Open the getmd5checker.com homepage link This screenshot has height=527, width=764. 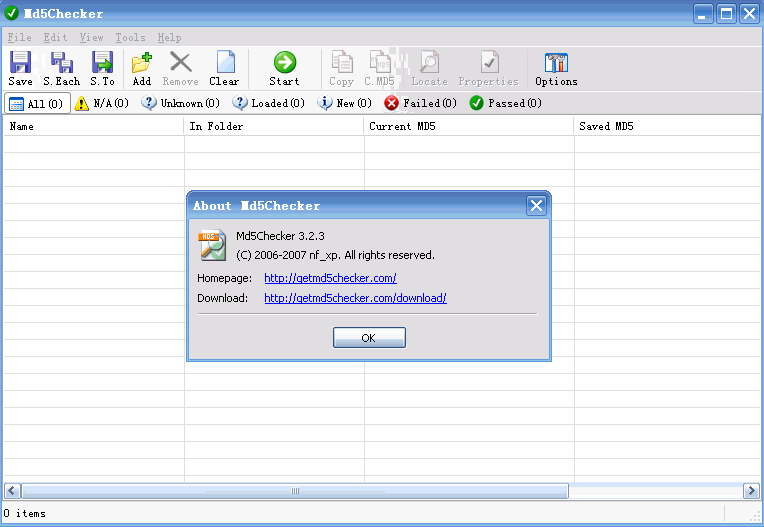[x=330, y=278]
